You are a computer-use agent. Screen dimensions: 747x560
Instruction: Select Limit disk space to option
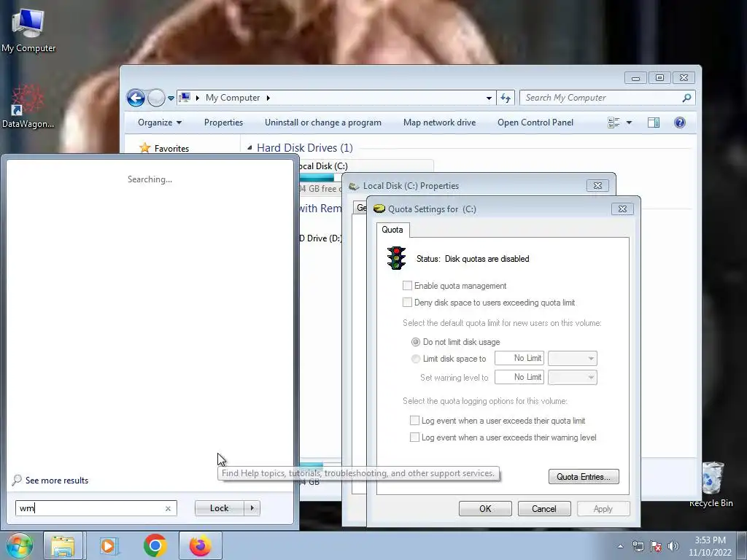[415, 359]
